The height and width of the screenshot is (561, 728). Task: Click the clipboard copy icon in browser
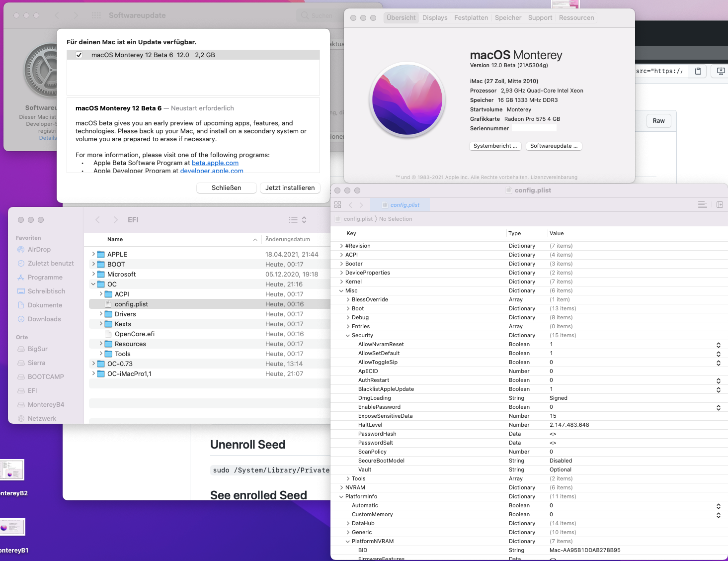pos(698,71)
